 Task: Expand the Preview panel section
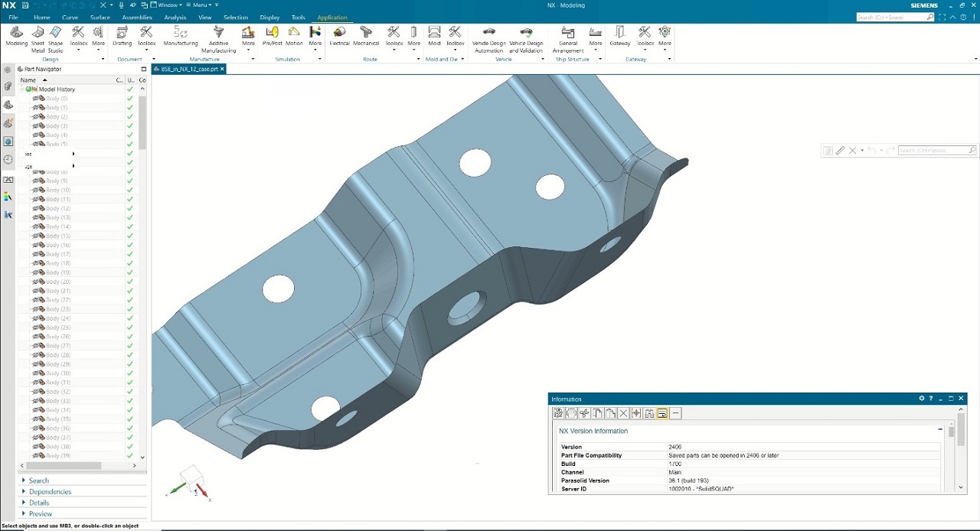(40, 514)
